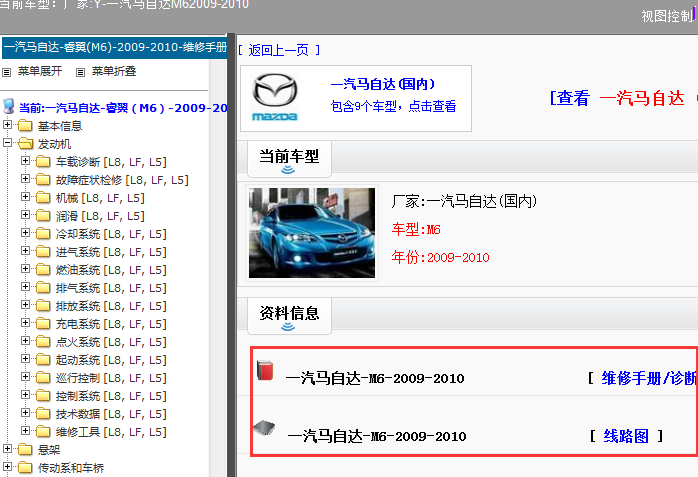The width and height of the screenshot is (698, 477).
Task: Expand the 燃油系统 node
Action: [25, 269]
